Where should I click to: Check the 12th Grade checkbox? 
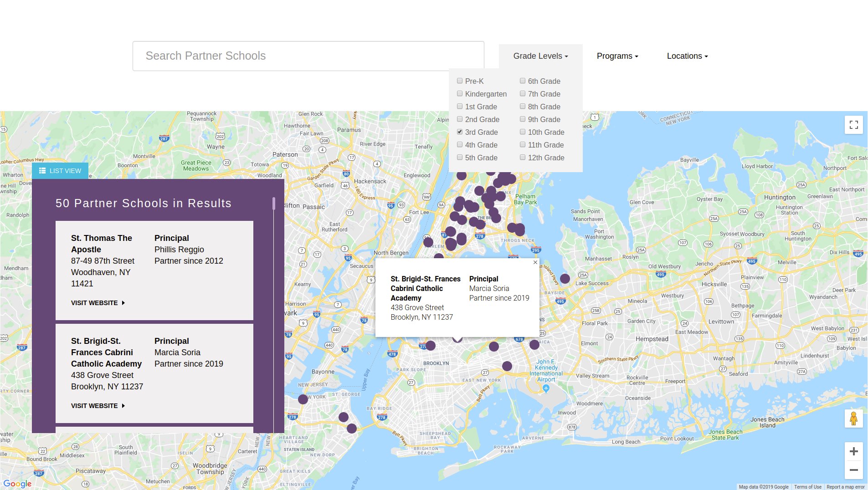pos(523,157)
